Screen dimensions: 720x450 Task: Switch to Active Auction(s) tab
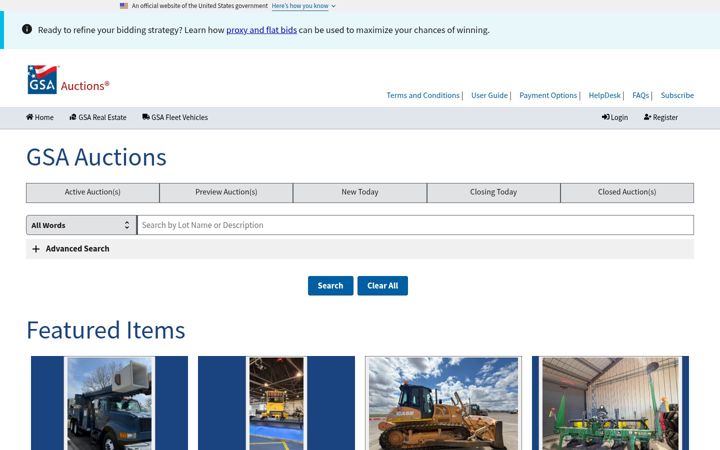pos(93,192)
